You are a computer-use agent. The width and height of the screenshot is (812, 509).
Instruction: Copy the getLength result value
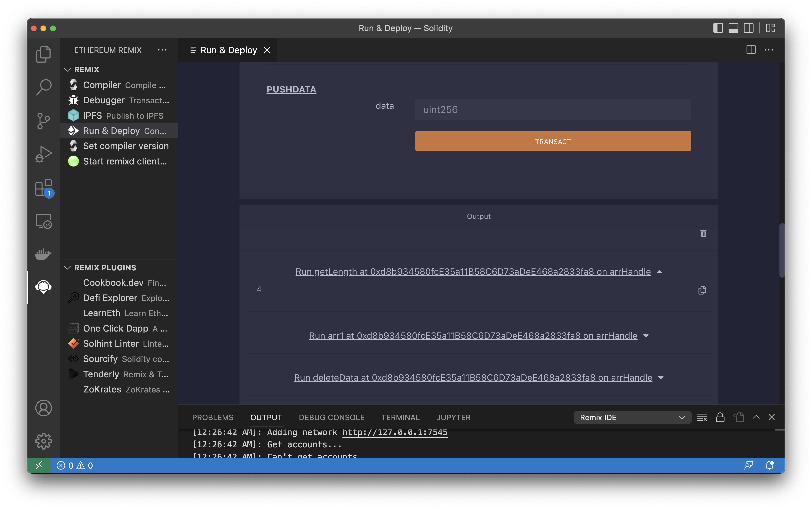tap(702, 290)
